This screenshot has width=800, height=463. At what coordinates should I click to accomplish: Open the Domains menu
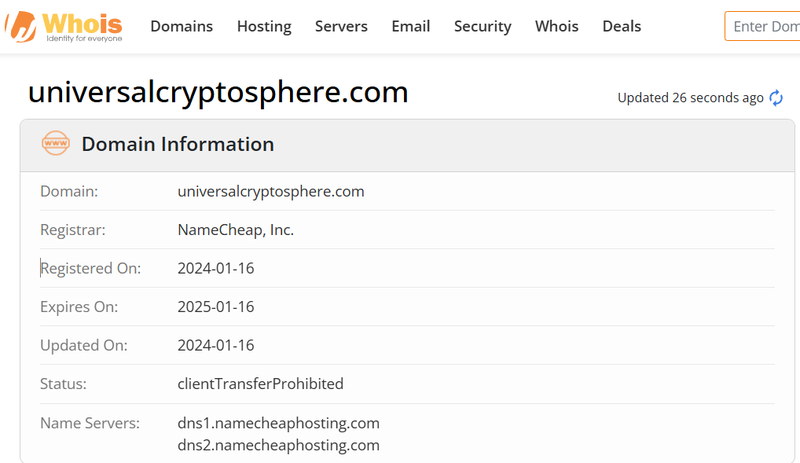click(182, 26)
